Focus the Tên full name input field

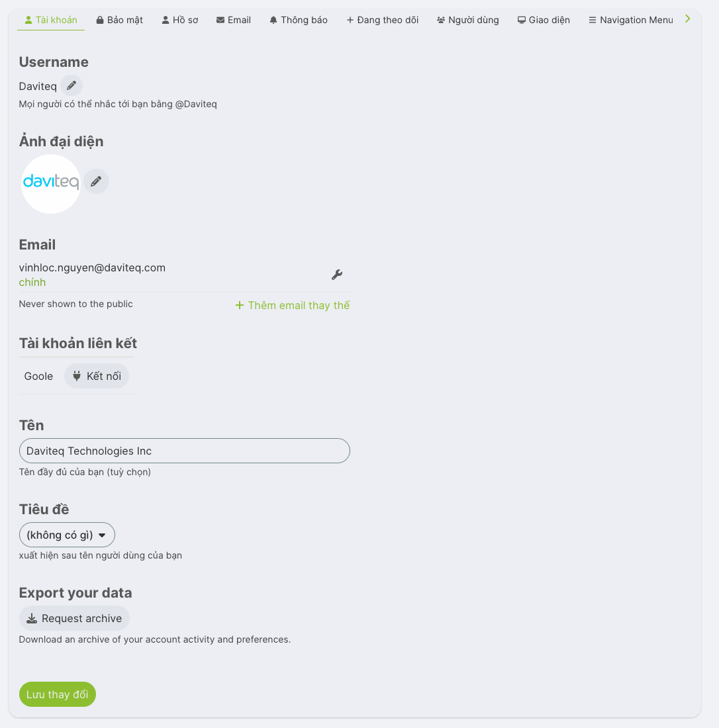pyautogui.click(x=184, y=451)
